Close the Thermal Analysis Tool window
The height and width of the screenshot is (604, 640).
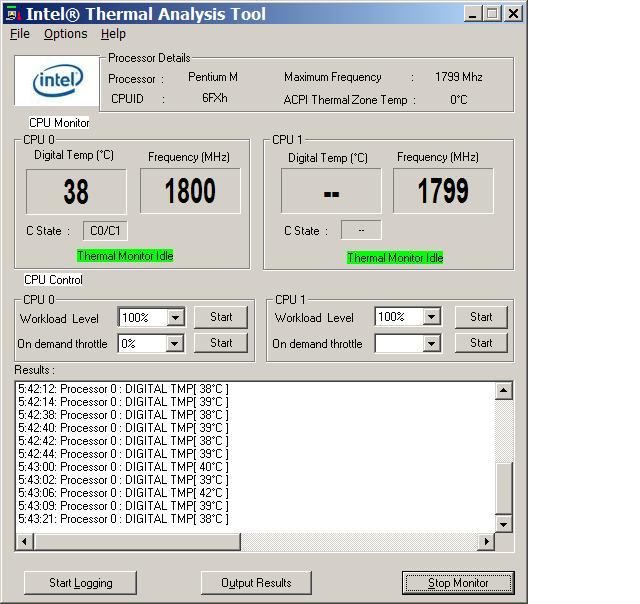pos(513,14)
